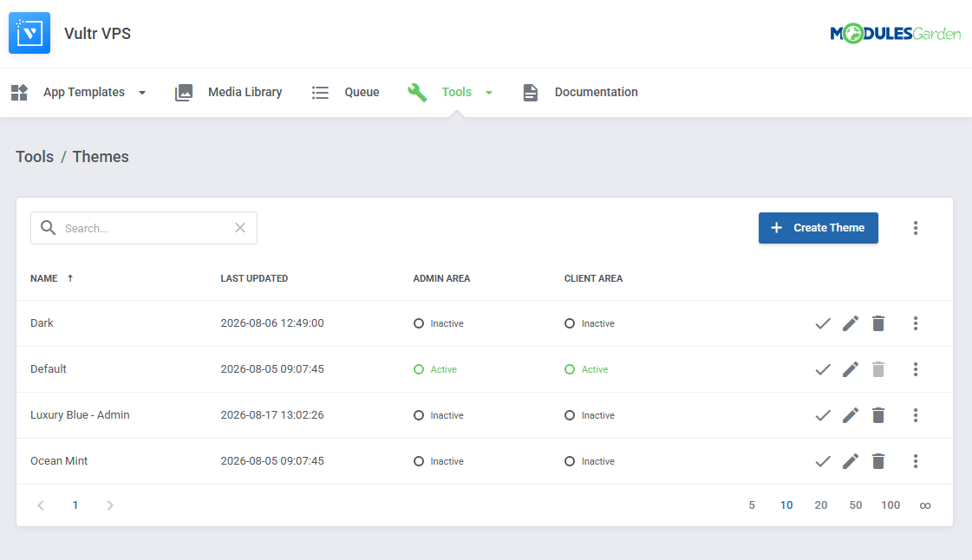Click the Create Theme button
Image resolution: width=972 pixels, height=560 pixels.
[x=819, y=228]
